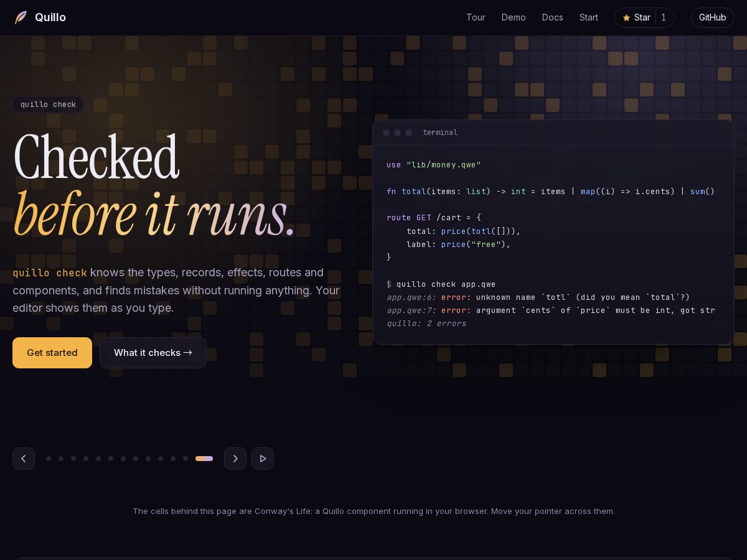Click the Get started button

pyautogui.click(x=52, y=353)
